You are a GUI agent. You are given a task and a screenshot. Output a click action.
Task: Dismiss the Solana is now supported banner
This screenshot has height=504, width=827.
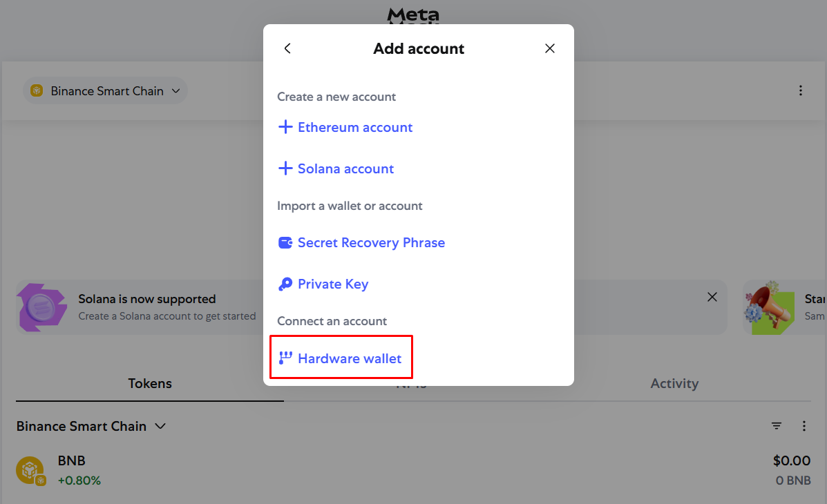click(712, 297)
